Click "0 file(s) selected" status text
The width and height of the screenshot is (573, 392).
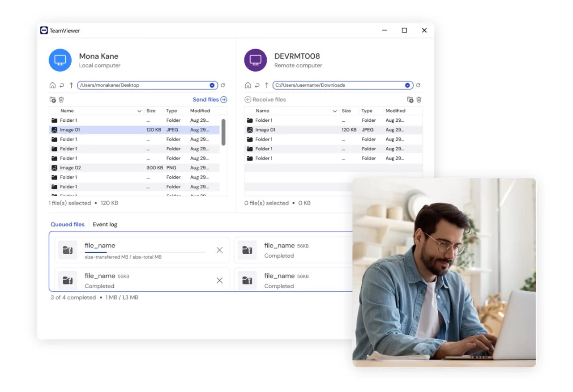266,203
